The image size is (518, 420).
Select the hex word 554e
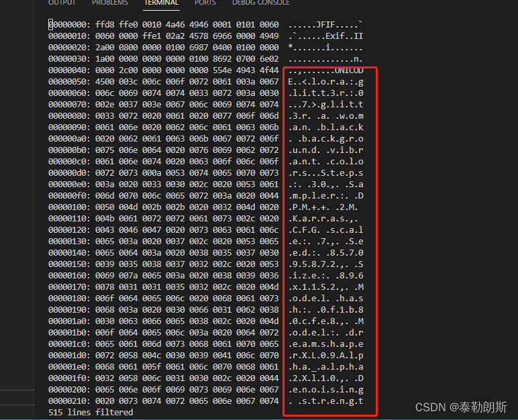[x=222, y=70]
